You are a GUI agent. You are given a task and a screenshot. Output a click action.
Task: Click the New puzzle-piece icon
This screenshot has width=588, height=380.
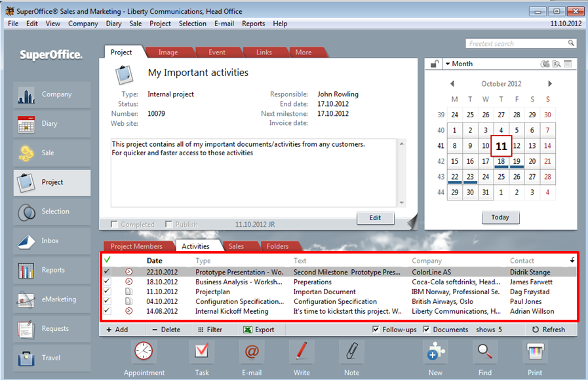(x=435, y=351)
